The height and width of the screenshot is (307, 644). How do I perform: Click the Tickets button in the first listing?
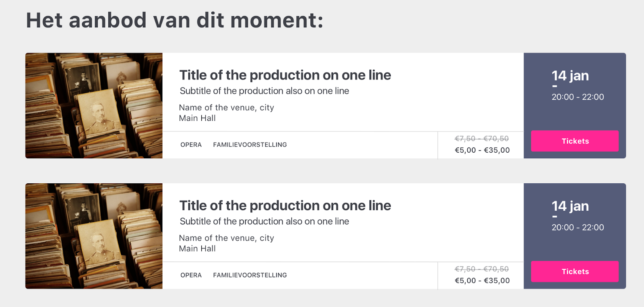(x=574, y=141)
